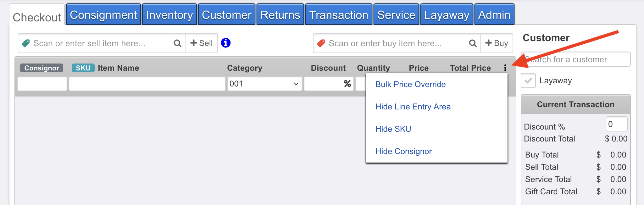
Task: Click the blue info icon next to Sell
Action: (226, 43)
